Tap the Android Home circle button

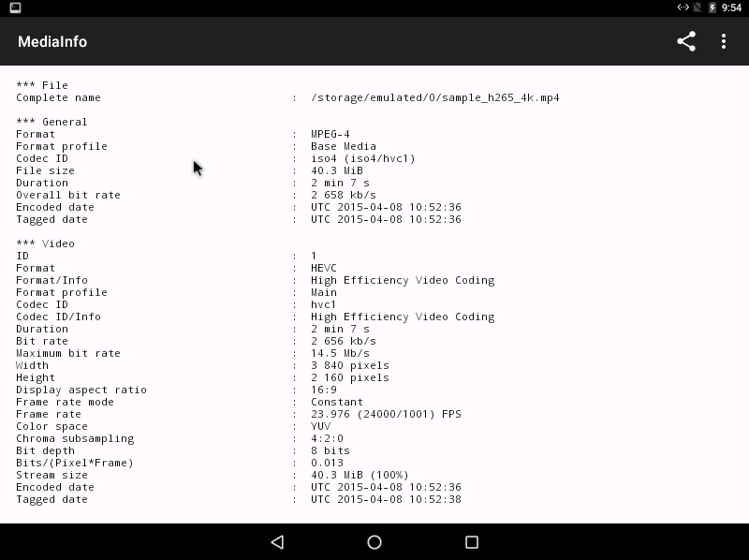click(374, 542)
